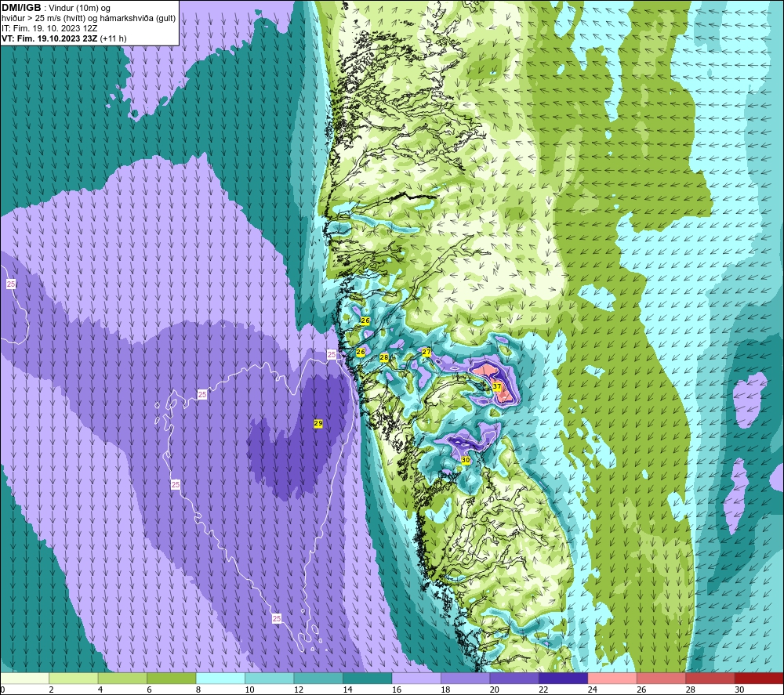Pick the green 4–6 m/s legend swatch
The height and width of the screenshot is (695, 784).
(x=122, y=679)
